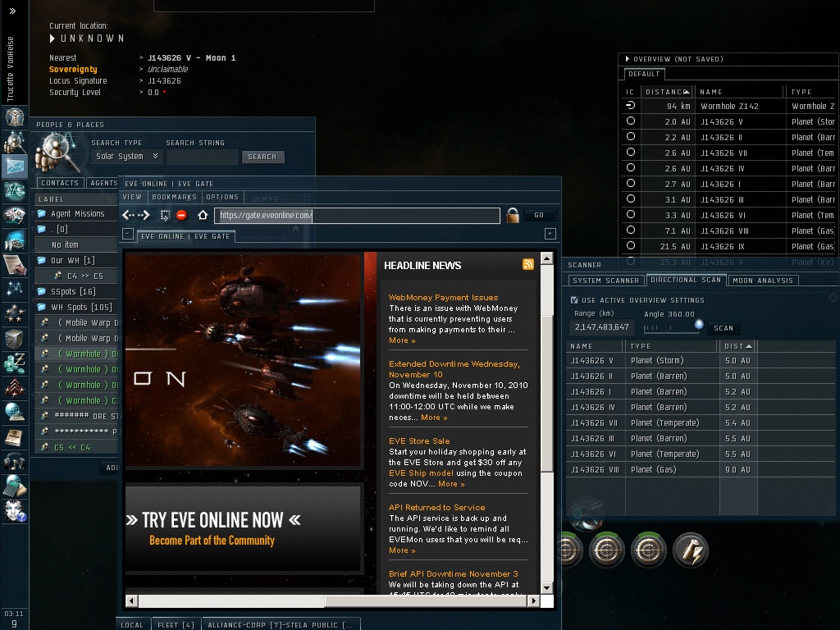Expand Overview (Not Saved) header triangle
Image resolution: width=840 pixels, height=630 pixels.
[x=628, y=59]
